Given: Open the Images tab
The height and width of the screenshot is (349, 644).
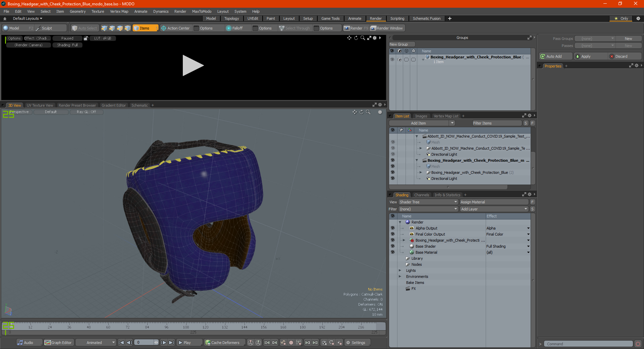Looking at the screenshot, I should 421,116.
